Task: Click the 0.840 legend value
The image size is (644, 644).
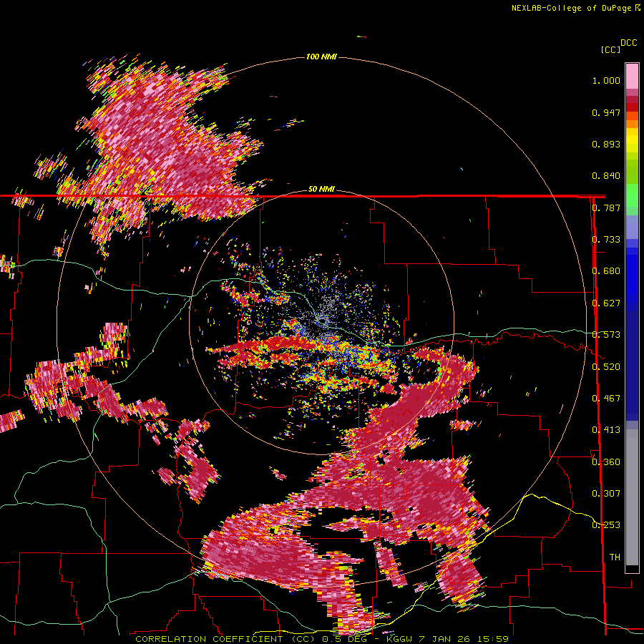Action: tap(606, 176)
